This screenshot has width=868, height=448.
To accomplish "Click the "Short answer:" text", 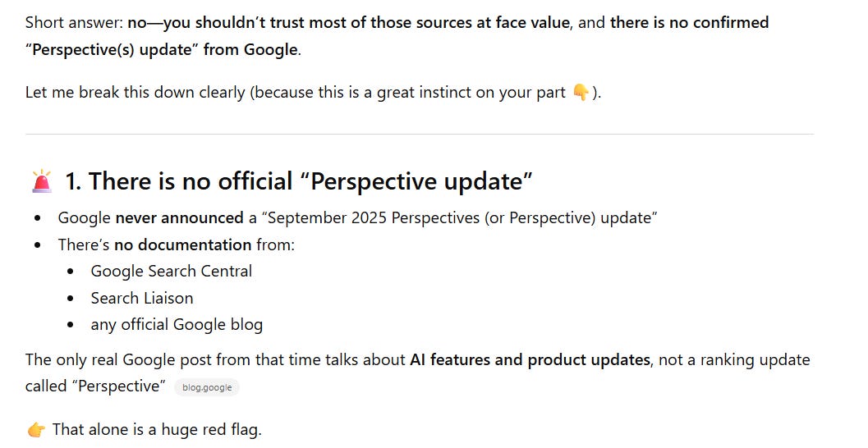I will pyautogui.click(x=74, y=22).
